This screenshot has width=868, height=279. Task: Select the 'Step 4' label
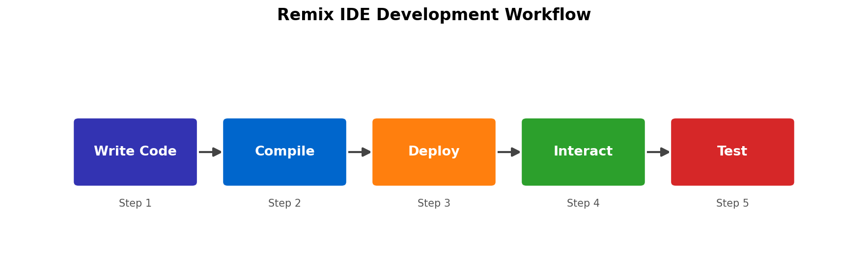[x=583, y=203]
